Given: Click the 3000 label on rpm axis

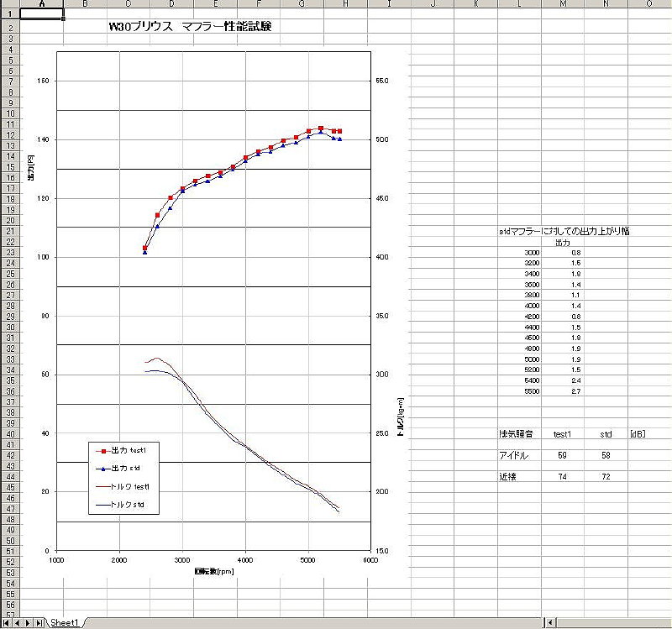Looking at the screenshot, I should [x=182, y=560].
